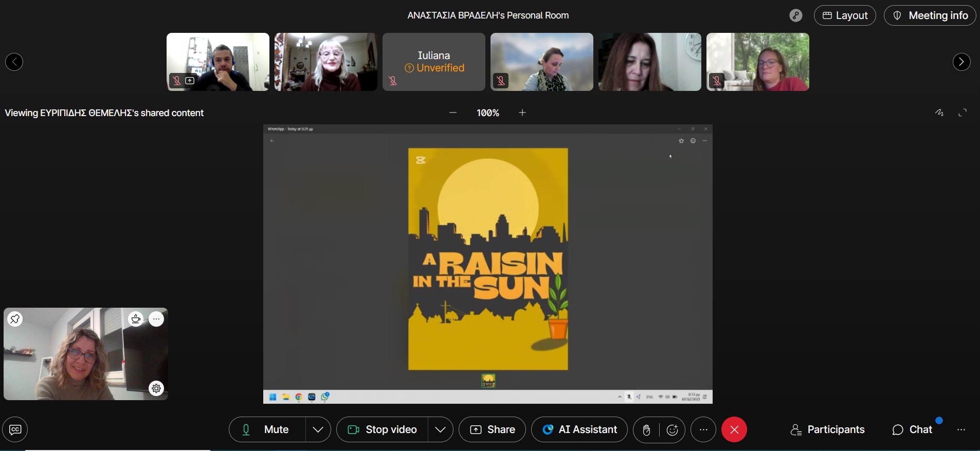Click the Share button
The width and height of the screenshot is (980, 451).
(x=492, y=429)
